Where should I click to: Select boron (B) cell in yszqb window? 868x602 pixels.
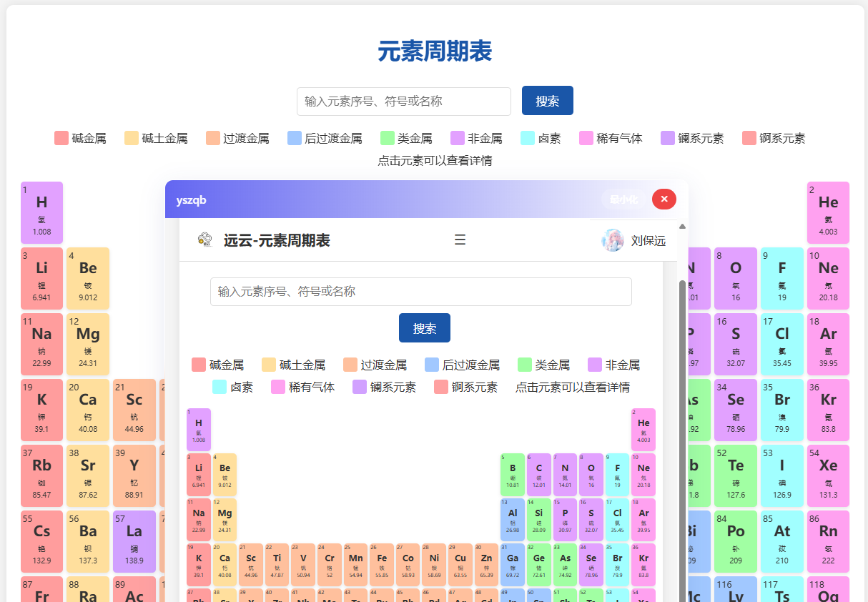pyautogui.click(x=513, y=475)
